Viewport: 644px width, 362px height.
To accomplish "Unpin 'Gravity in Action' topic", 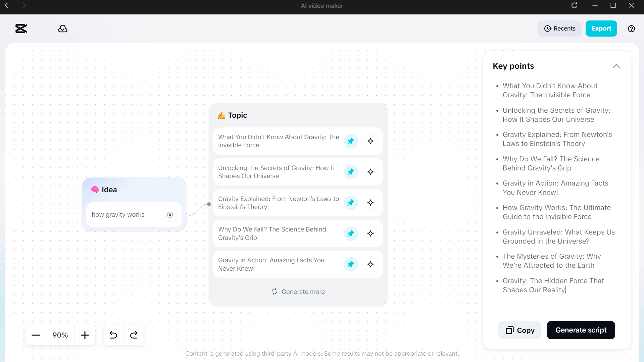I will point(351,264).
